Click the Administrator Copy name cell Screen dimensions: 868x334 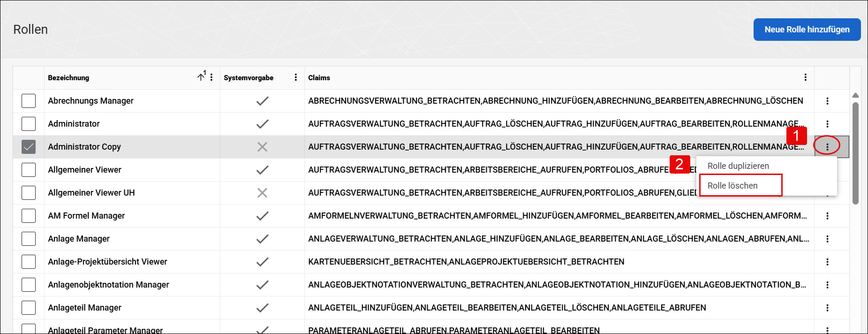(x=132, y=147)
